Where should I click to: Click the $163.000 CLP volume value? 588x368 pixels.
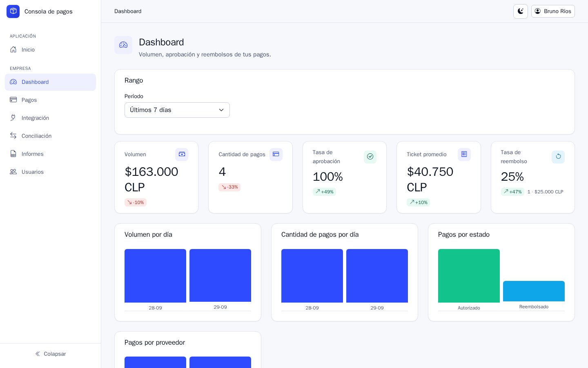pos(151,180)
